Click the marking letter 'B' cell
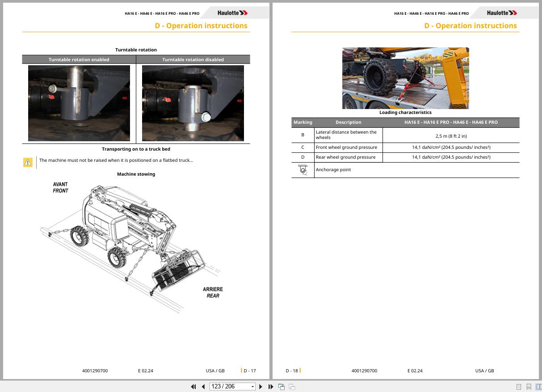 [x=303, y=135]
